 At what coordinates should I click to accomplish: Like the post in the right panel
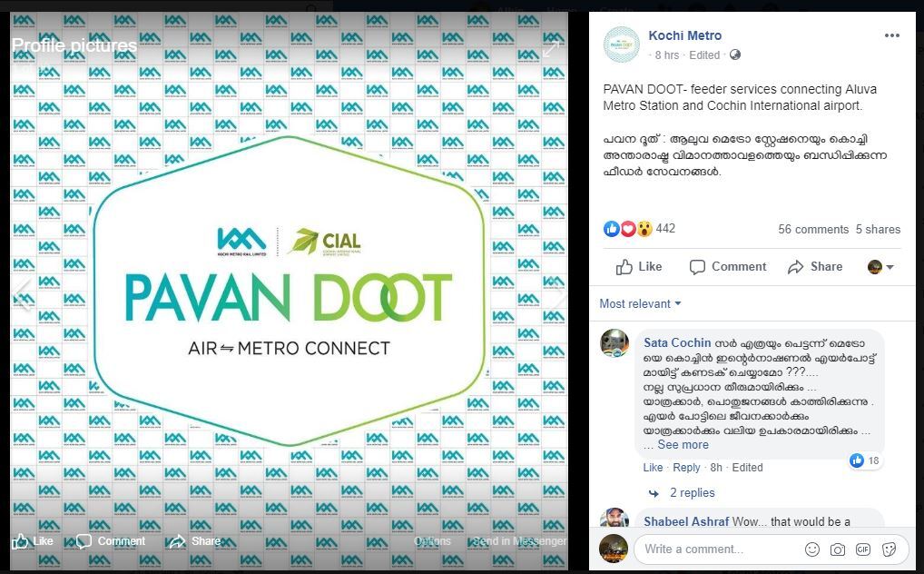(x=639, y=267)
